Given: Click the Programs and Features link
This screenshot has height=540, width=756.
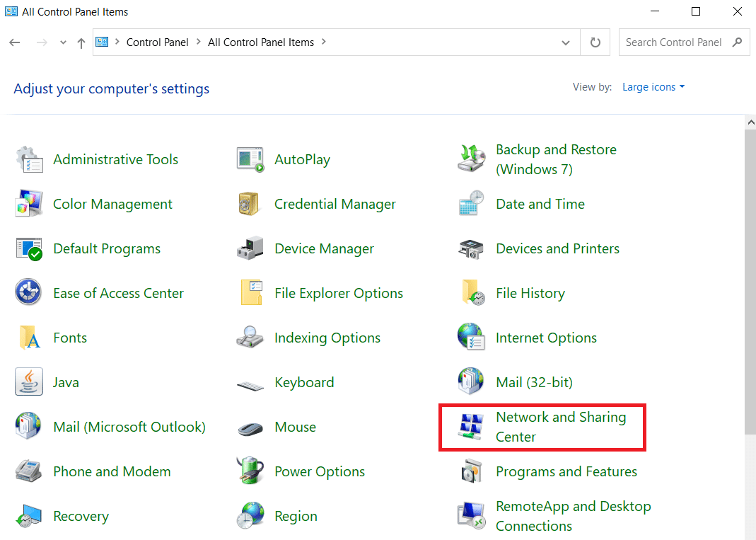Looking at the screenshot, I should click(566, 472).
